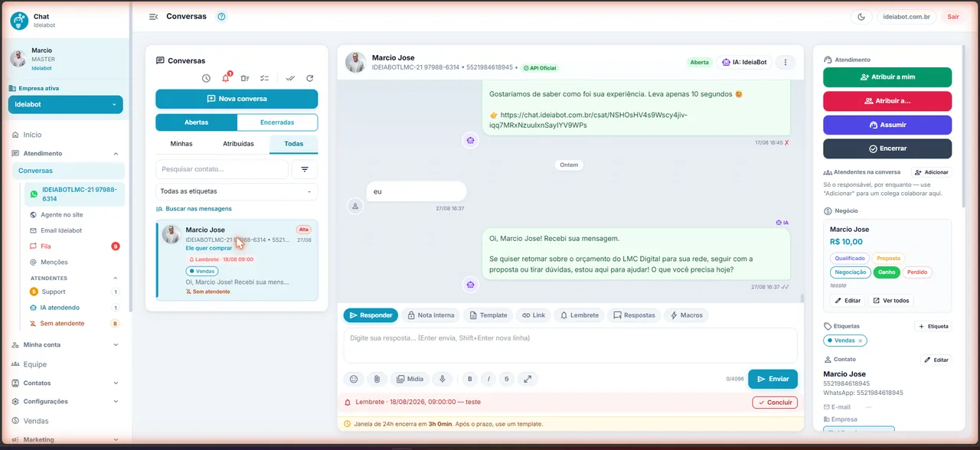Toggle bold formatting in the composer
Viewport: 980px width, 450px height.
470,379
